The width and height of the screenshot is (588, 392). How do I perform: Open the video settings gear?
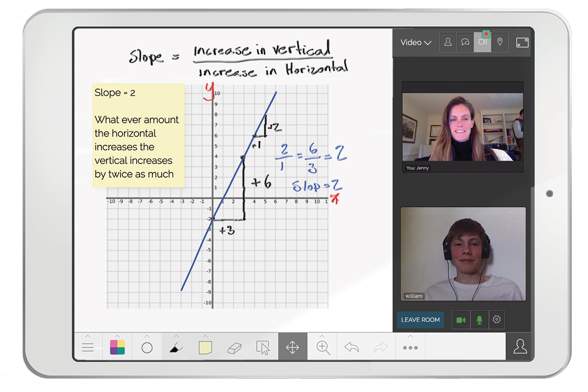point(496,320)
